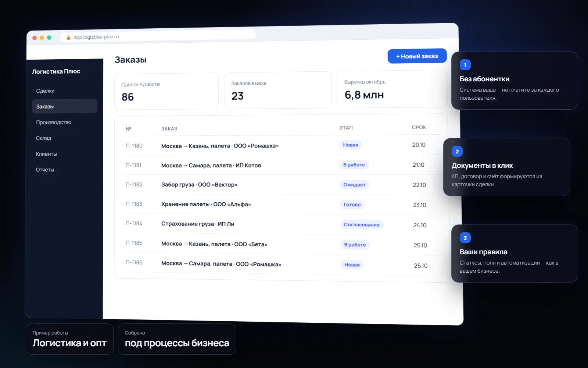Screen dimensions: 588x368
Task: Click the Согласование status badge
Action: tap(362, 225)
